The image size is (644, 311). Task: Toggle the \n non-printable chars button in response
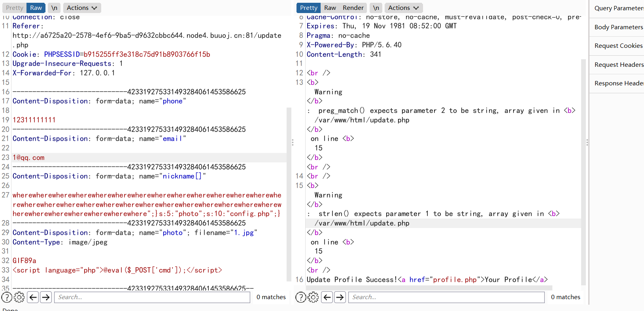[376, 8]
